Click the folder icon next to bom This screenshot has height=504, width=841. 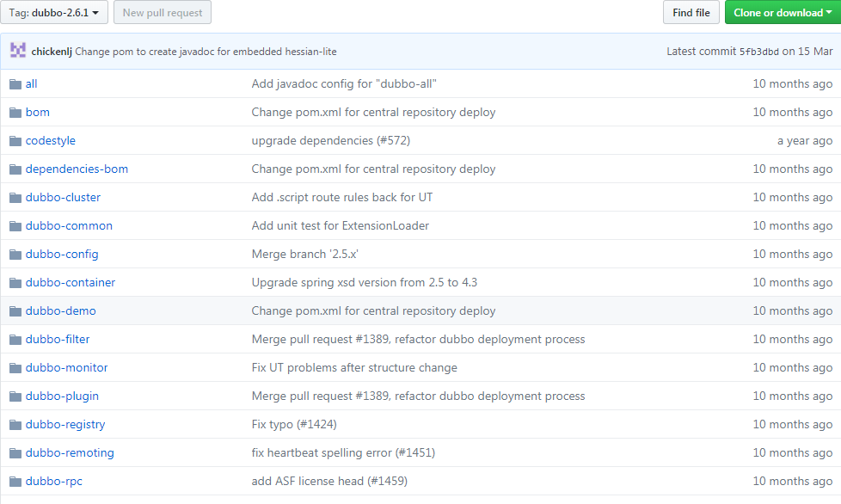point(15,113)
